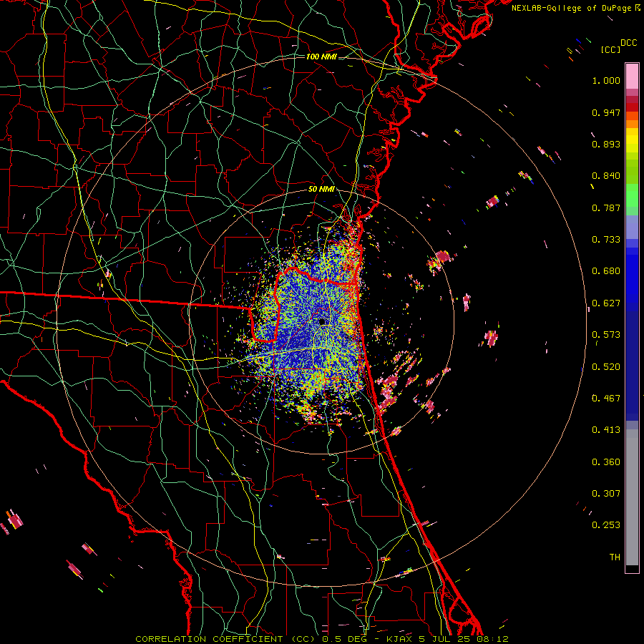Click the black radar site dot at center

(x=323, y=321)
